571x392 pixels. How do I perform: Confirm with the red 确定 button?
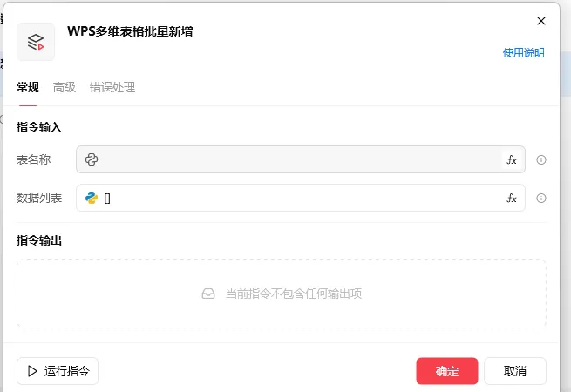click(x=446, y=371)
